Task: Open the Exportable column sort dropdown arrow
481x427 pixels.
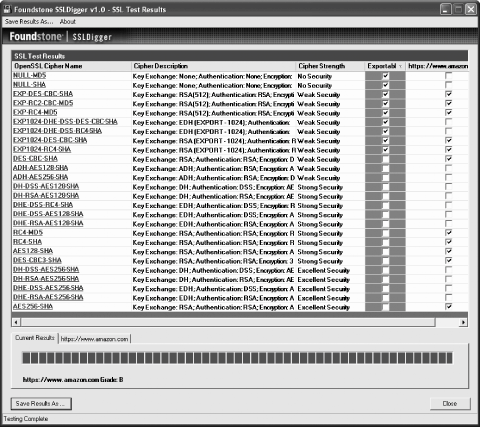Action: [401, 66]
